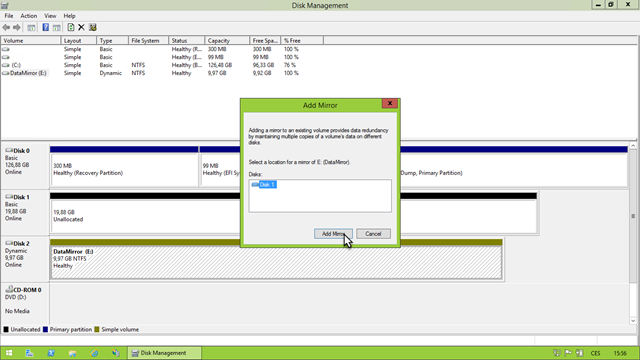The width and height of the screenshot is (640, 360).
Task: Click the Forward arrow in toolbar
Action: point(17,27)
